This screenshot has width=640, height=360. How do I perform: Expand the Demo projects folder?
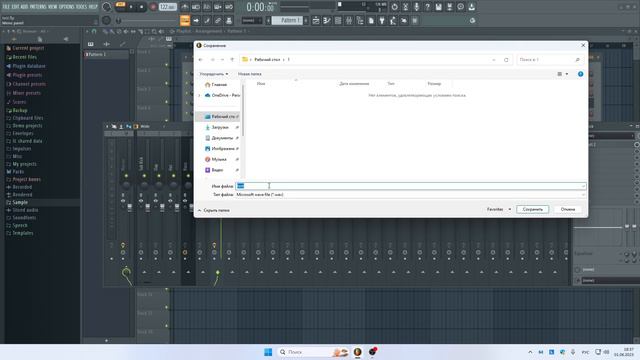click(x=27, y=126)
